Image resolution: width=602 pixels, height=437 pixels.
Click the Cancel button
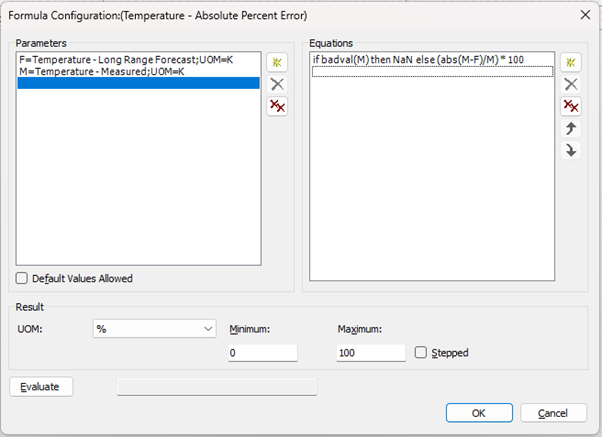(x=552, y=413)
